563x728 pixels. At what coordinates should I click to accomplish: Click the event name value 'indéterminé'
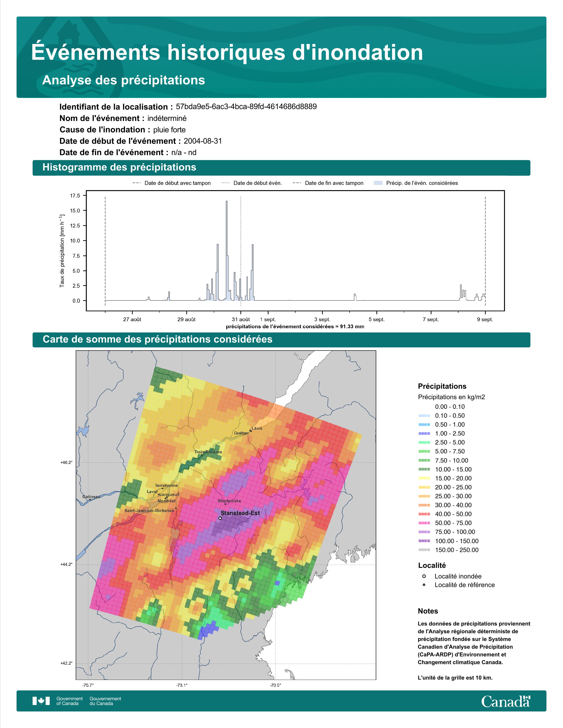(x=167, y=118)
